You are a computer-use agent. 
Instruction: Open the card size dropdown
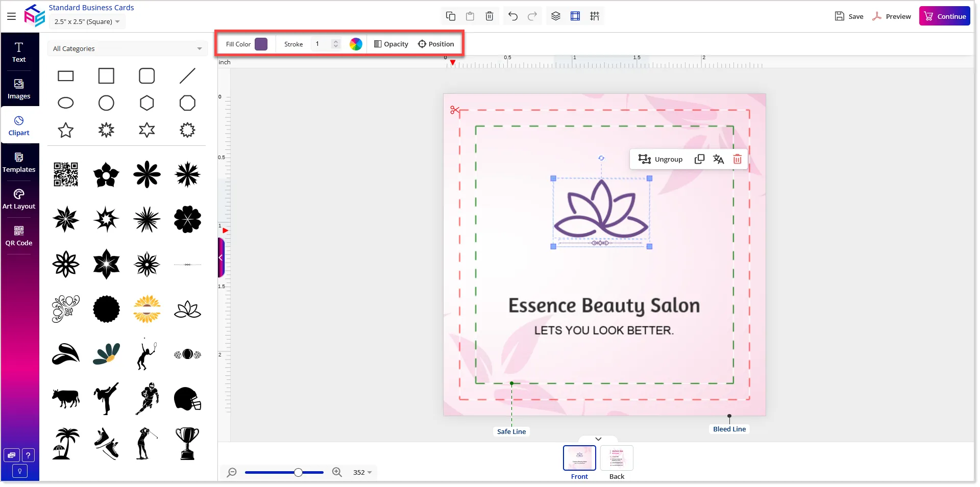click(x=87, y=21)
